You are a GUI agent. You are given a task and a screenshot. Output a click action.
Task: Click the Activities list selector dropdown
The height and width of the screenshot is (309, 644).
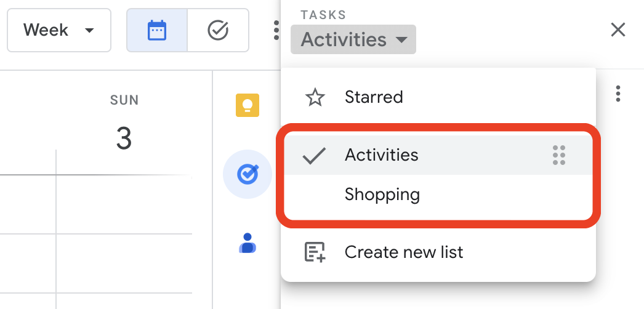pos(353,39)
